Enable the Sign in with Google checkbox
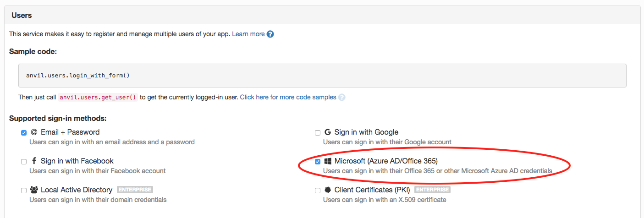The image size is (644, 218). tap(318, 133)
